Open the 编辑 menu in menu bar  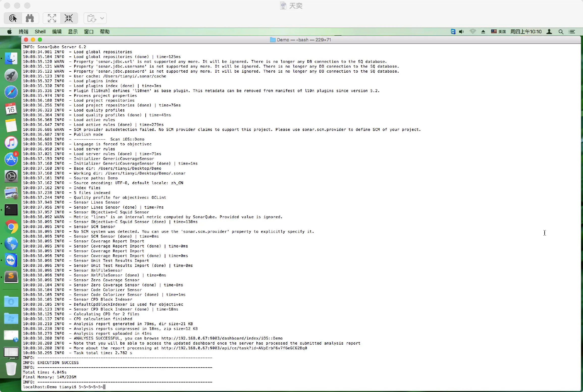point(57,32)
